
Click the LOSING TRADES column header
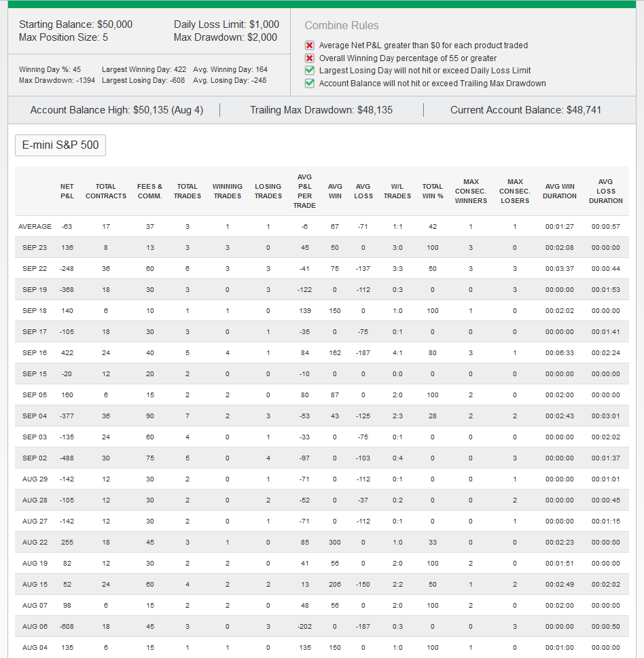coord(268,191)
